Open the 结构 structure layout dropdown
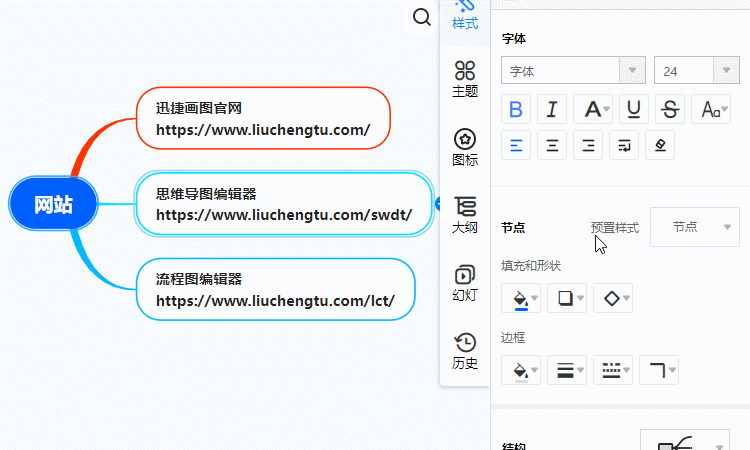The width and height of the screenshot is (750, 450). (x=685, y=441)
